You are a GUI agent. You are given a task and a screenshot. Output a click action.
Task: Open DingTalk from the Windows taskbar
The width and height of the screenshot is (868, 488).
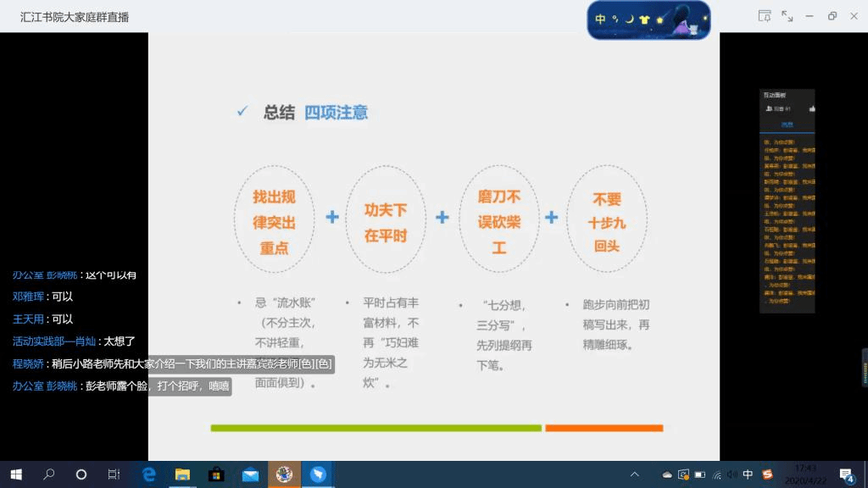click(x=318, y=474)
